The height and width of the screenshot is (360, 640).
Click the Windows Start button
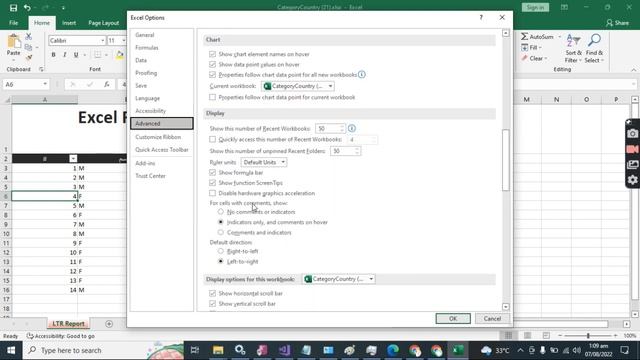click(11, 350)
